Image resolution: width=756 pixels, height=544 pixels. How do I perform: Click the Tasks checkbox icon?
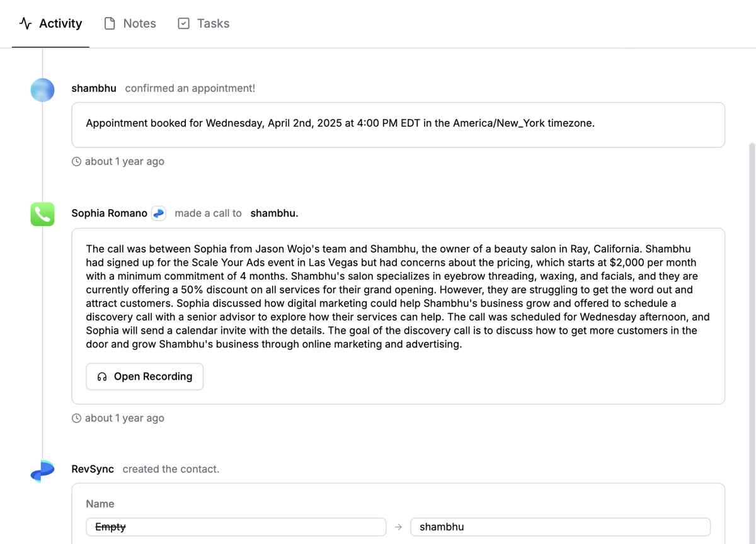[x=183, y=24]
